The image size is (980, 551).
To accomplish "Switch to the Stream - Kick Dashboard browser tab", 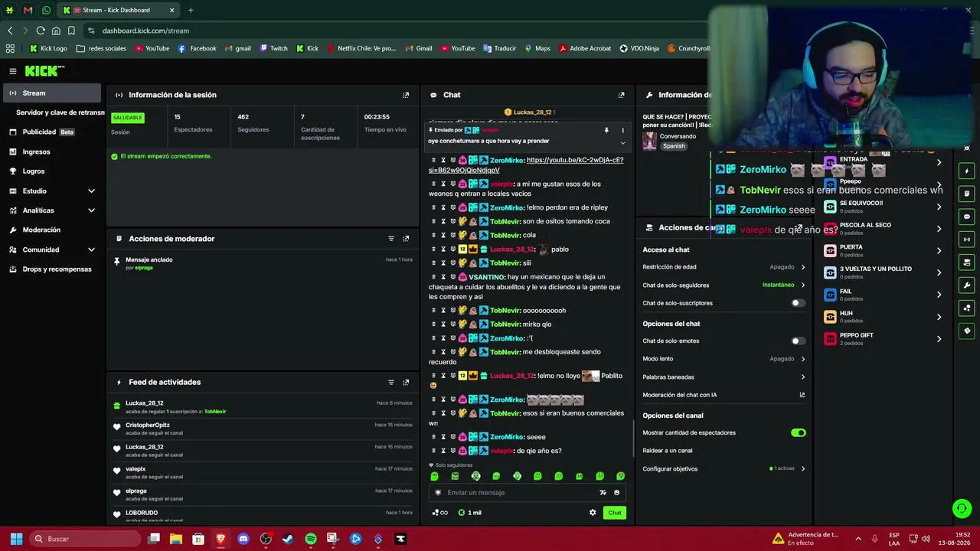I will pos(118,10).
